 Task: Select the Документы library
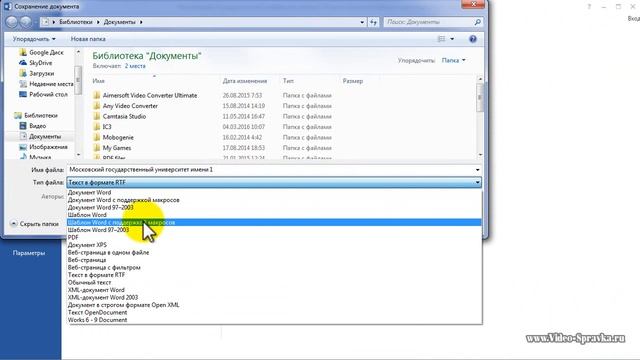(40, 136)
